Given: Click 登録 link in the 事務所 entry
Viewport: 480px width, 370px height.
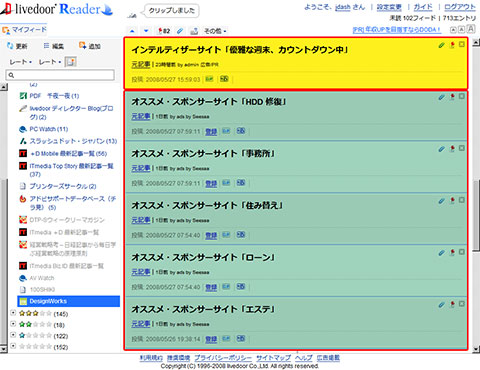Looking at the screenshot, I should 211,183.
